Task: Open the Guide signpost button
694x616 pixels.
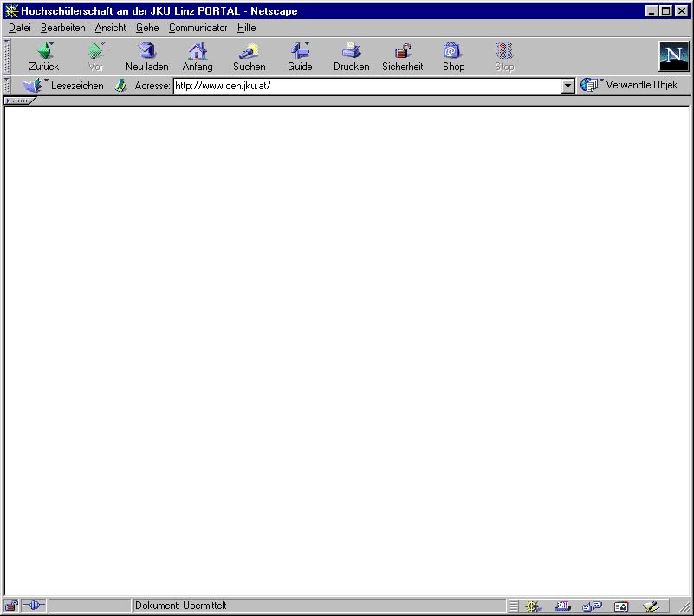Action: 300,56
